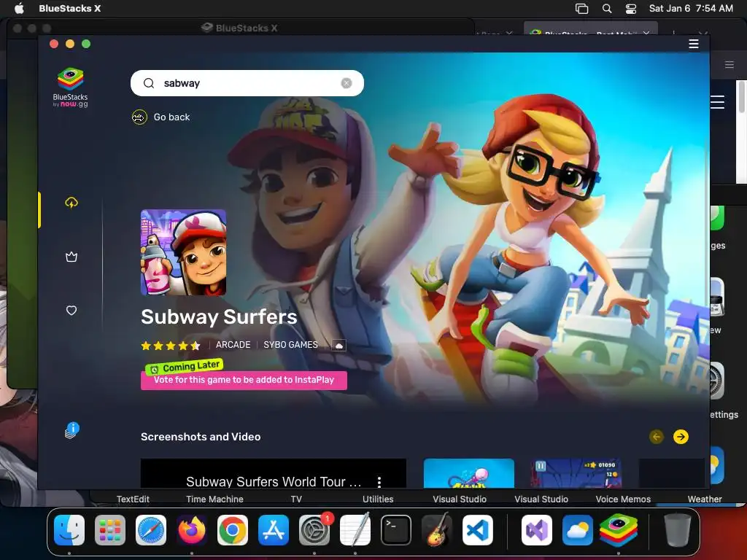Image resolution: width=747 pixels, height=560 pixels.
Task: Open Weather app from the Dock
Action: pos(578,530)
